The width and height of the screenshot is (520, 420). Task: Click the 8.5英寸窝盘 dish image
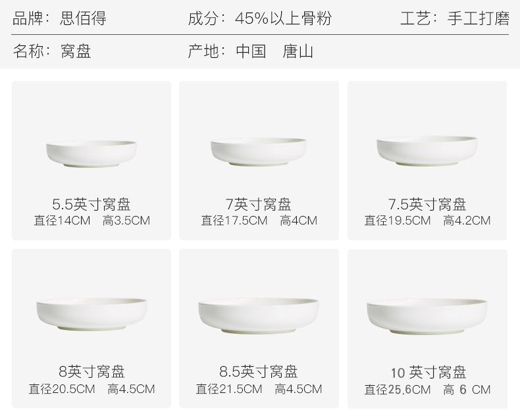click(258, 315)
